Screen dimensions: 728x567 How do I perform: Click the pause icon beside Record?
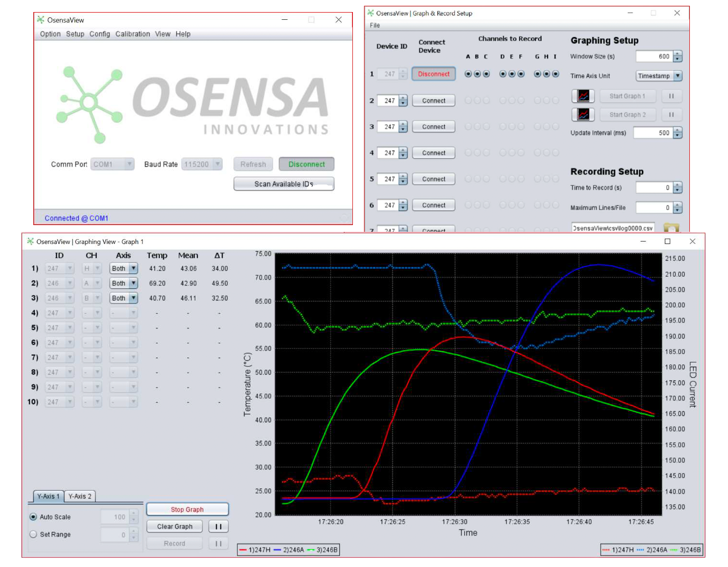218,543
